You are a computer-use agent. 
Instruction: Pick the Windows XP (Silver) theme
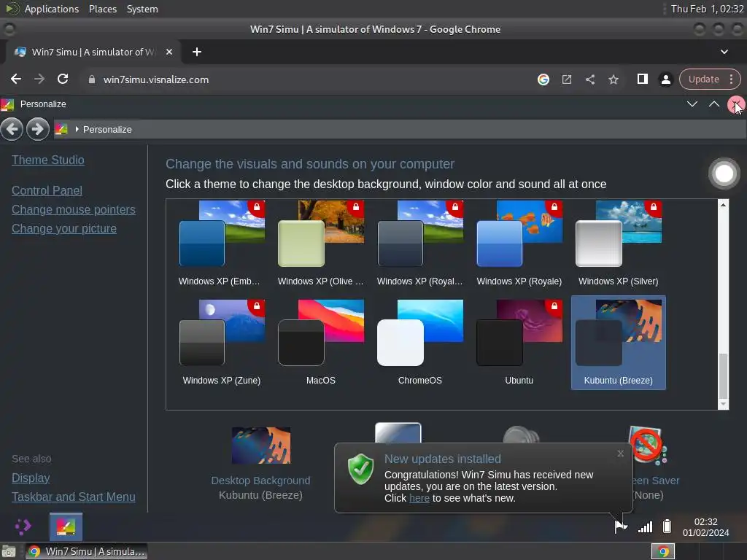click(x=618, y=243)
